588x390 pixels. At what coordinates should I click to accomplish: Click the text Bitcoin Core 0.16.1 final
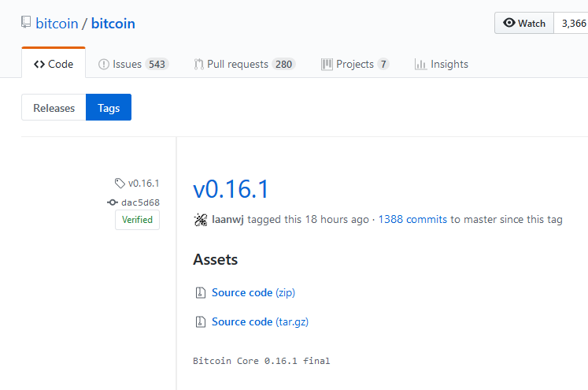tap(261, 361)
